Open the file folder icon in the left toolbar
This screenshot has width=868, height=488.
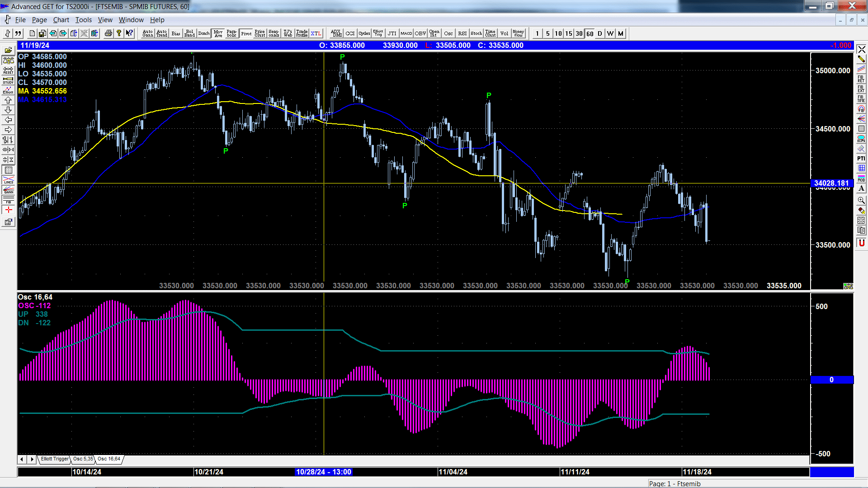8,50
